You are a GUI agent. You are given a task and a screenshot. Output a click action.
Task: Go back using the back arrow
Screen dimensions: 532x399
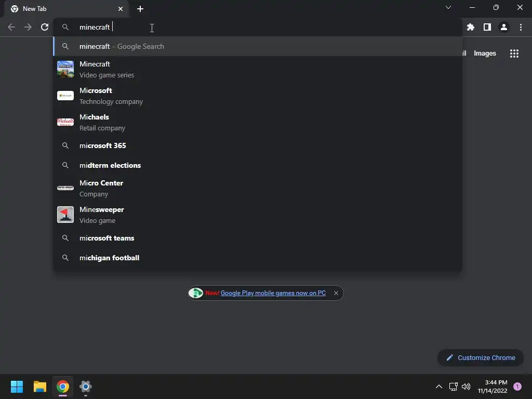11,27
